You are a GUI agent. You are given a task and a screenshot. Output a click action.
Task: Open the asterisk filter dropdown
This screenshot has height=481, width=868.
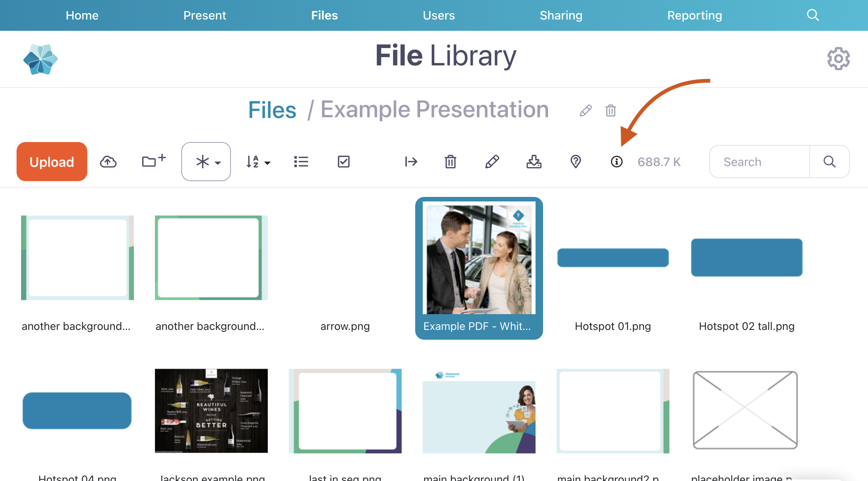[206, 162]
